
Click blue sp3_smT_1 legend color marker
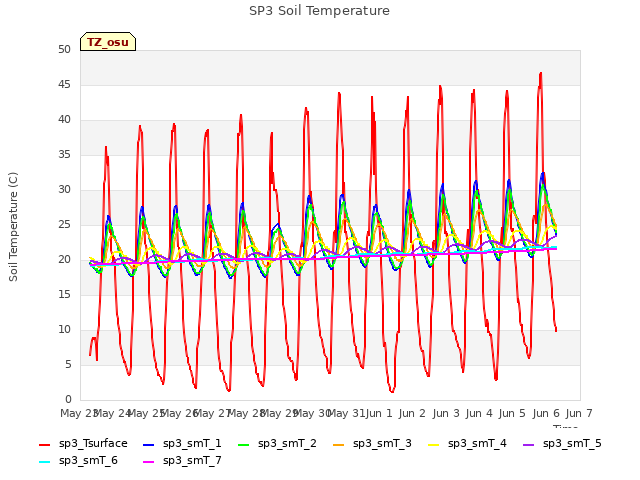pyautogui.click(x=149, y=444)
